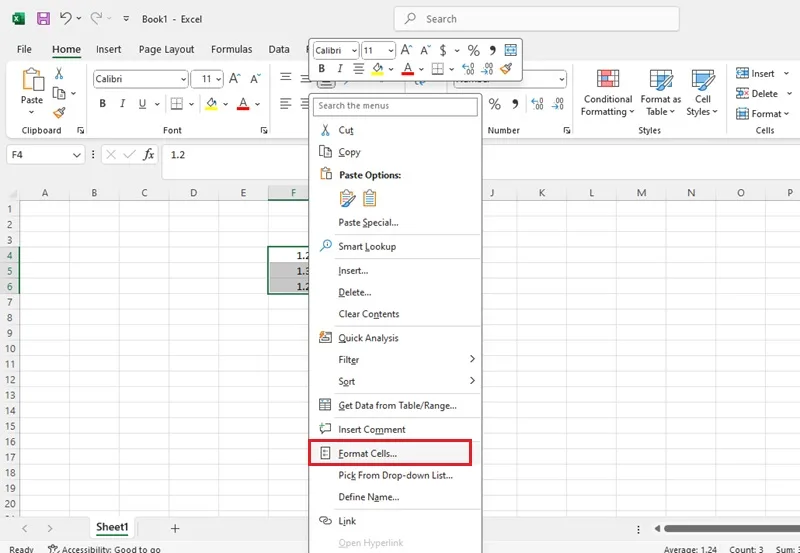Click the Save icon in title bar

tap(43, 19)
